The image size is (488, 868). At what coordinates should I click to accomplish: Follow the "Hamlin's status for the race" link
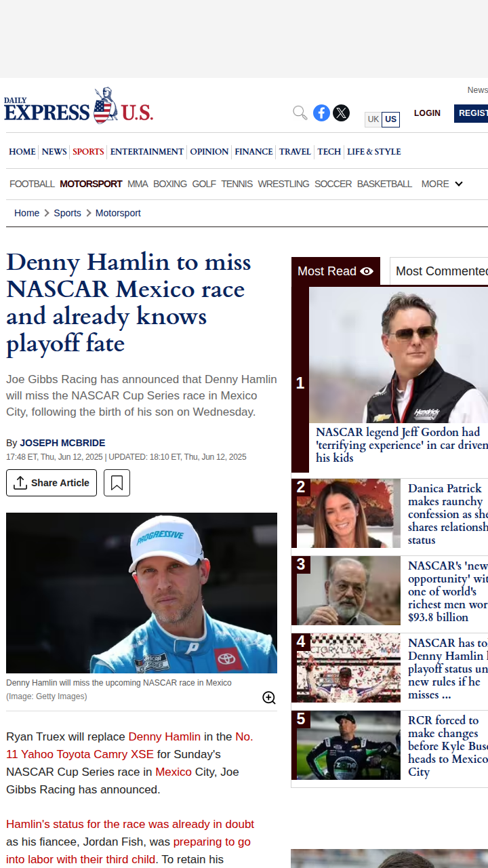[x=130, y=825]
